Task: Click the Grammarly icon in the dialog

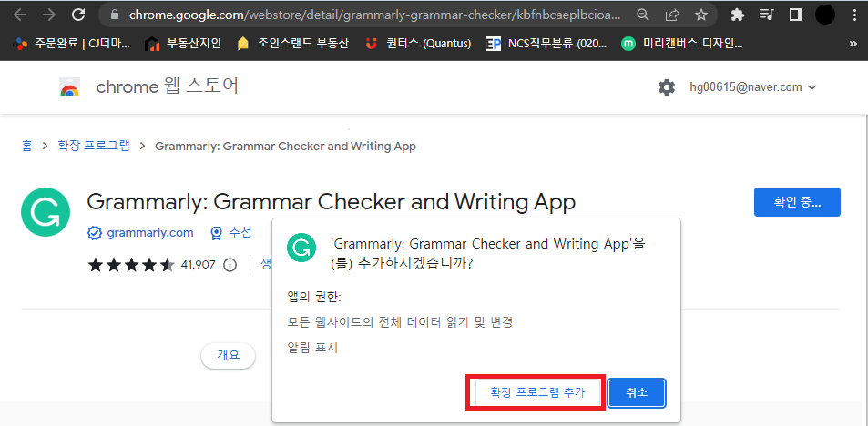Action: click(301, 248)
